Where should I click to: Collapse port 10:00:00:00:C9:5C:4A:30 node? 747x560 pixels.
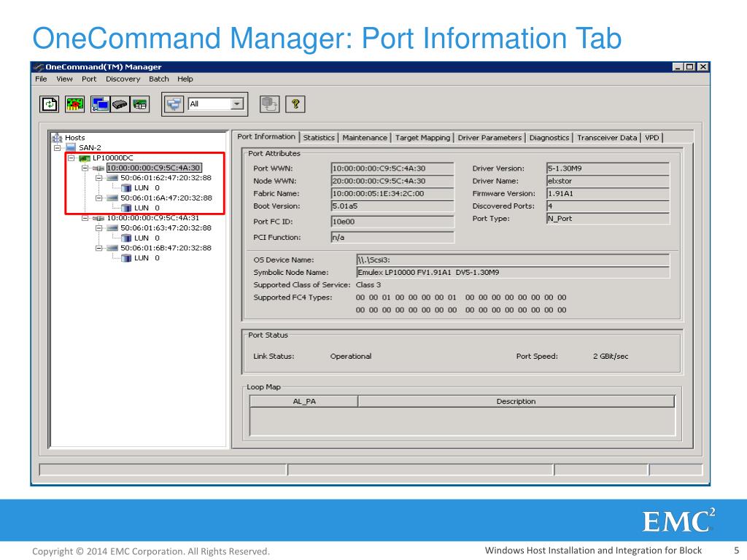click(x=85, y=168)
